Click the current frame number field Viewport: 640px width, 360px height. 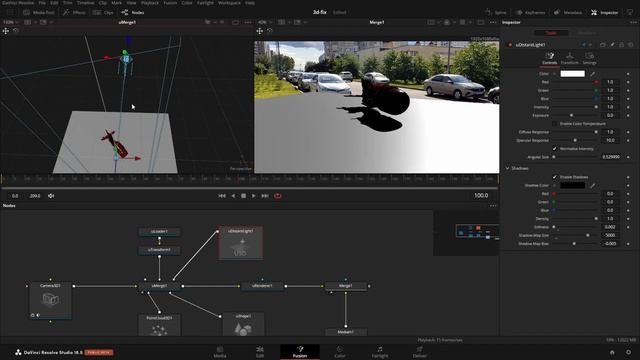[x=481, y=196]
